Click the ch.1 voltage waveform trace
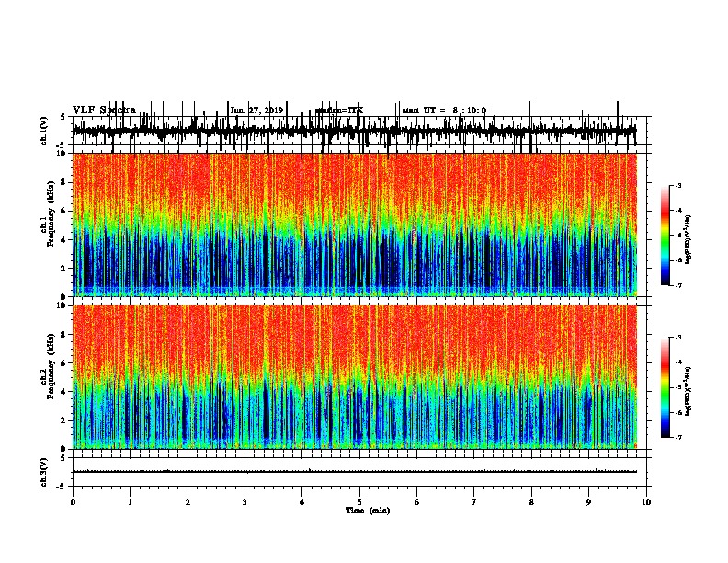 [355, 131]
